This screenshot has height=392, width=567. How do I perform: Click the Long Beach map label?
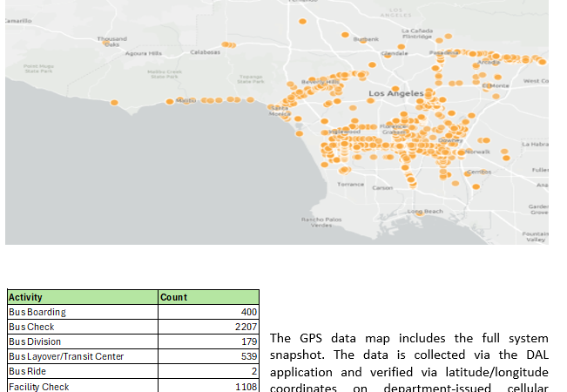(425, 212)
